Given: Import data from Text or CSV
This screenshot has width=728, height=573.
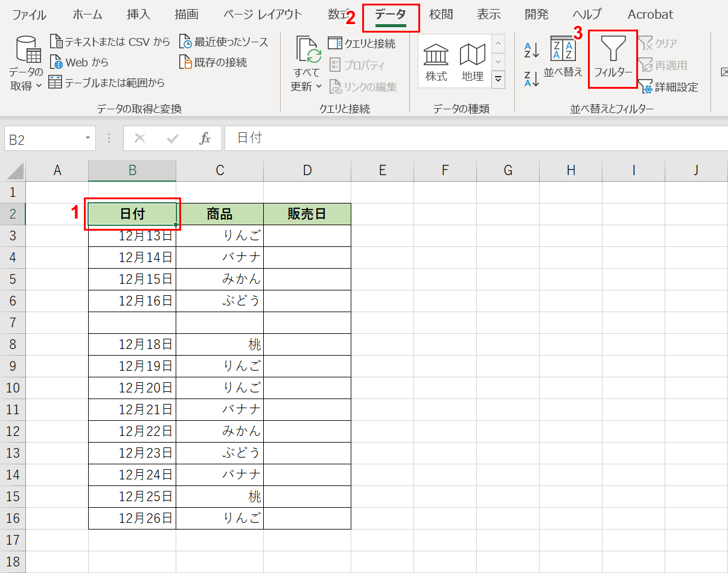Looking at the screenshot, I should (110, 42).
